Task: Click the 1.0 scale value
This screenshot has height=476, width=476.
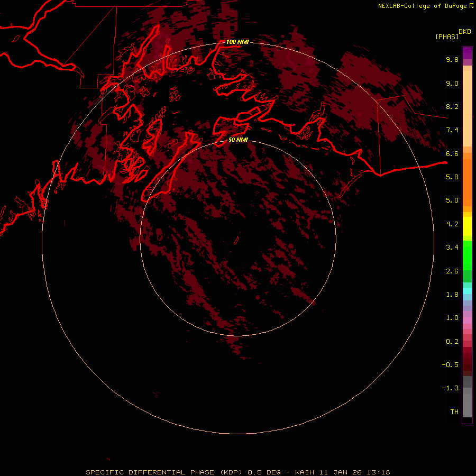Action: pyautogui.click(x=452, y=318)
